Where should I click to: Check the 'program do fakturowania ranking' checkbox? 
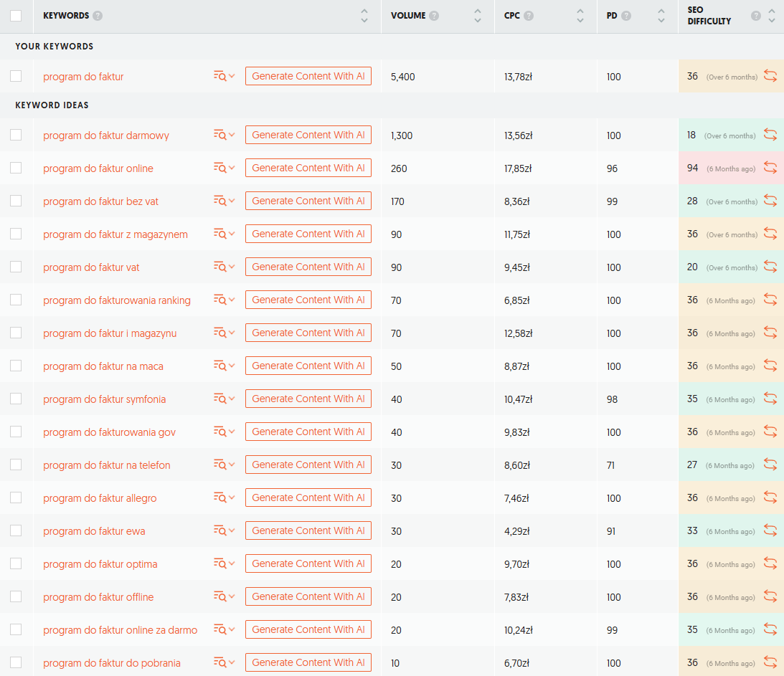coord(16,300)
